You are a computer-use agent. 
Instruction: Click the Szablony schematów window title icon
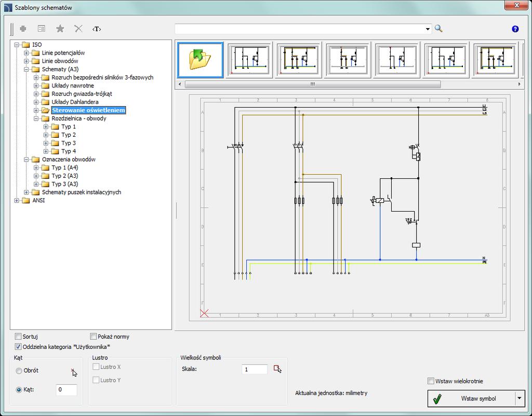tap(7, 7)
